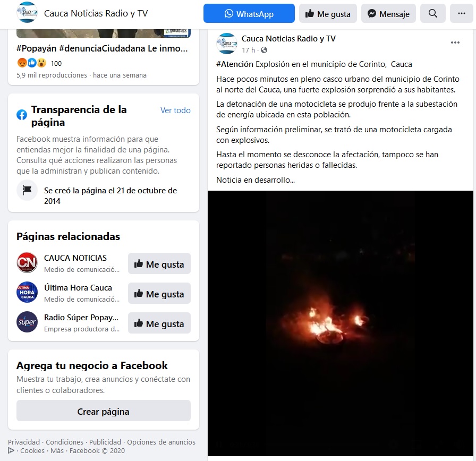476x461 pixels.
Task: Open Ver todo for page transparency
Action: pyautogui.click(x=175, y=110)
